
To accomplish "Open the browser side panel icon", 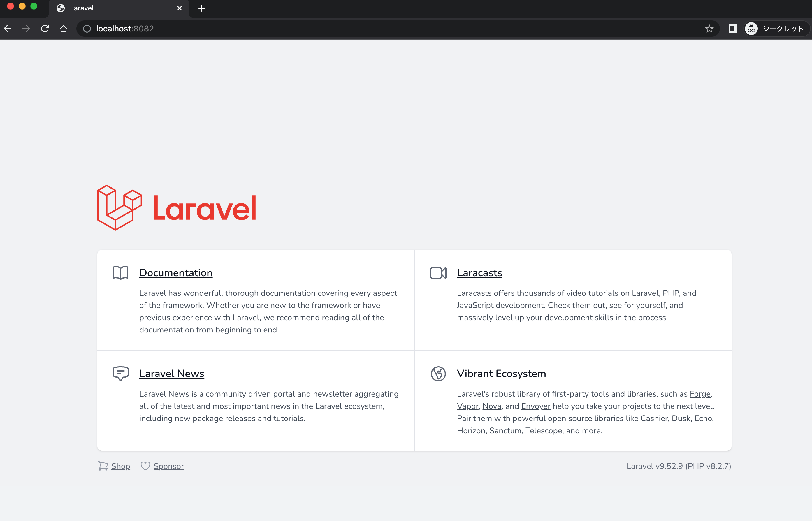I will 732,29.
